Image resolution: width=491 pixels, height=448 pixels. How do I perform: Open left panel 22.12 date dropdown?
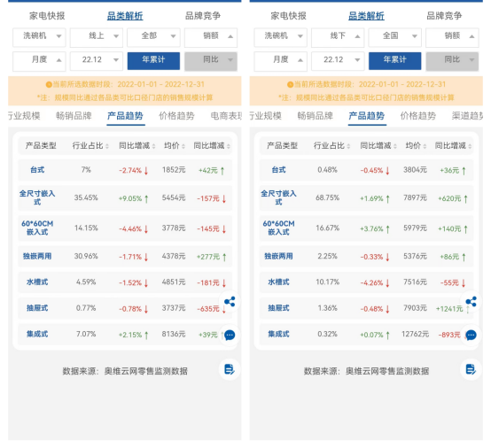(97, 61)
